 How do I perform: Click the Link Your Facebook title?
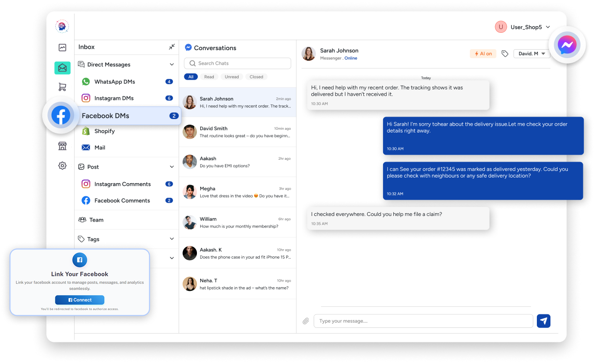point(80,274)
